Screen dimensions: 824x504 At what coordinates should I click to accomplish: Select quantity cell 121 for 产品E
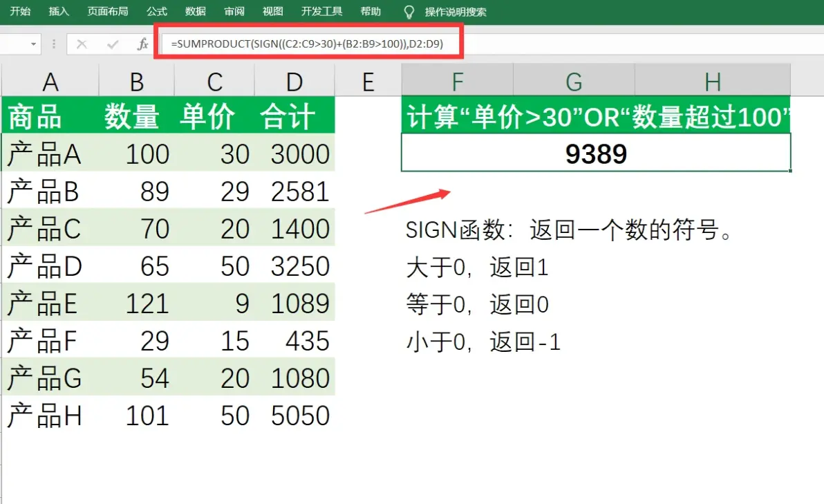tap(137, 302)
